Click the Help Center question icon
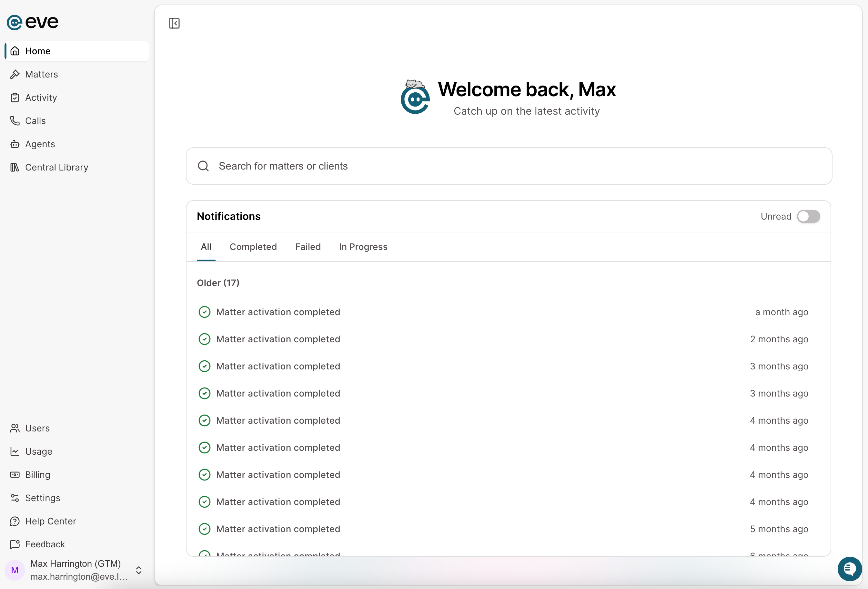Viewport: 868px width, 589px height. [15, 521]
